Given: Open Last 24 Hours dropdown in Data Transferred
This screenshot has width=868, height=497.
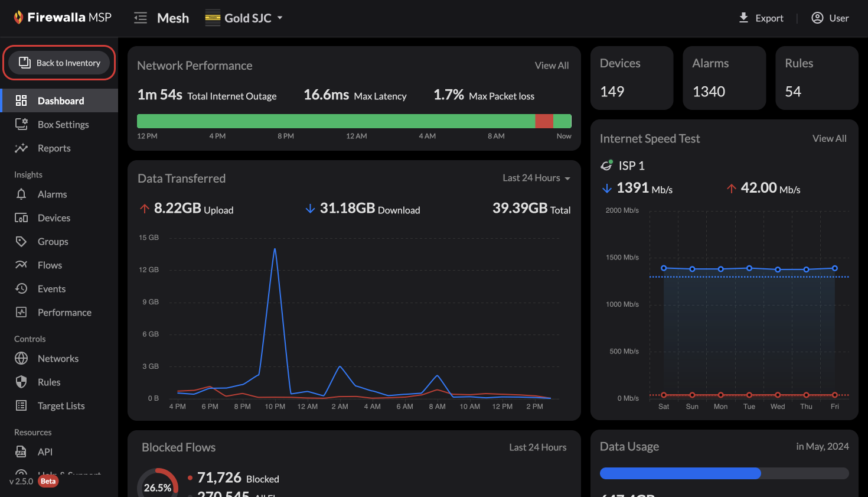Looking at the screenshot, I should click(536, 178).
